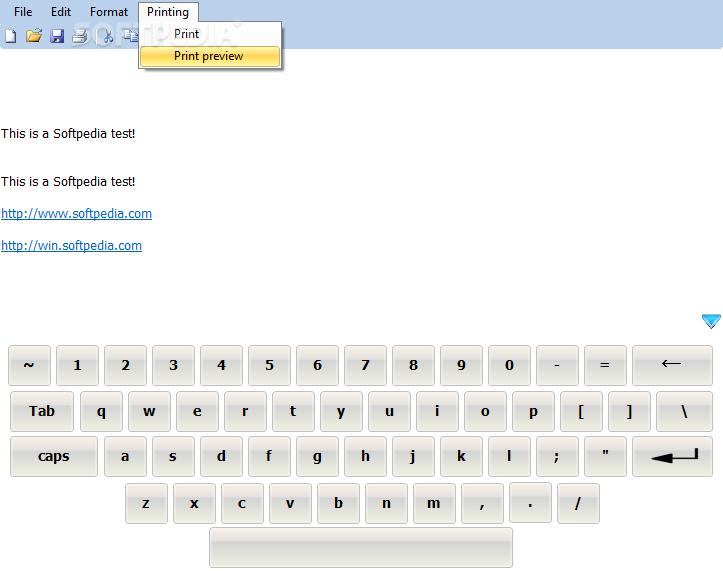Tap the w key
The height and width of the screenshot is (571, 723).
[149, 411]
